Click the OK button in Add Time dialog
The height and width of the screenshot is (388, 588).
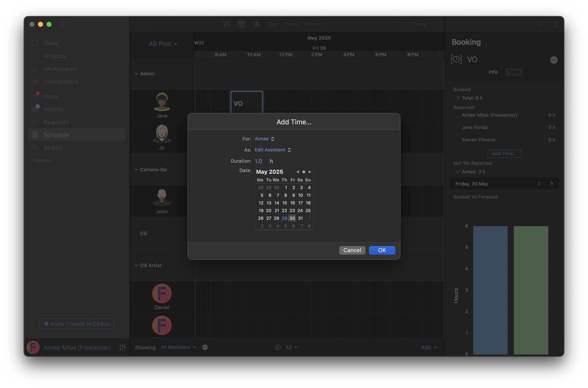tap(382, 250)
